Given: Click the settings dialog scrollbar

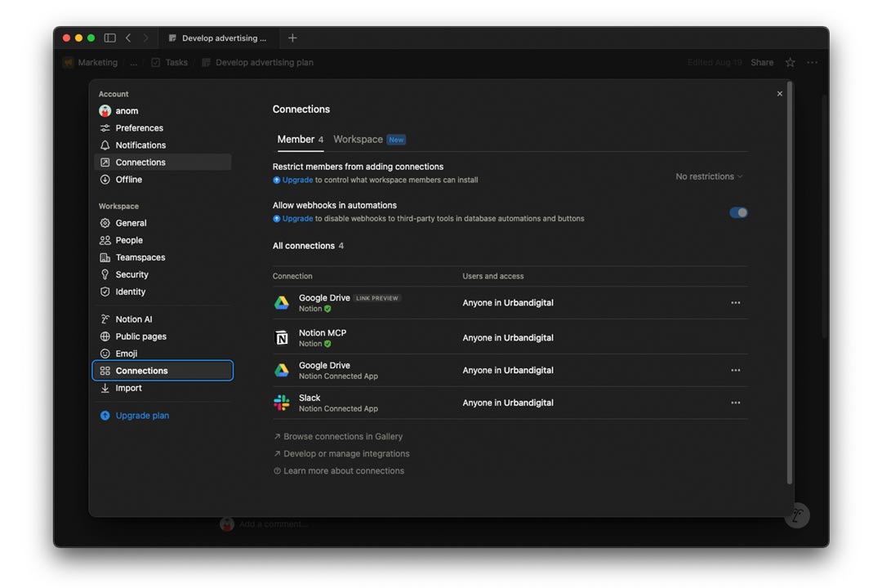Looking at the screenshot, I should click(x=790, y=283).
